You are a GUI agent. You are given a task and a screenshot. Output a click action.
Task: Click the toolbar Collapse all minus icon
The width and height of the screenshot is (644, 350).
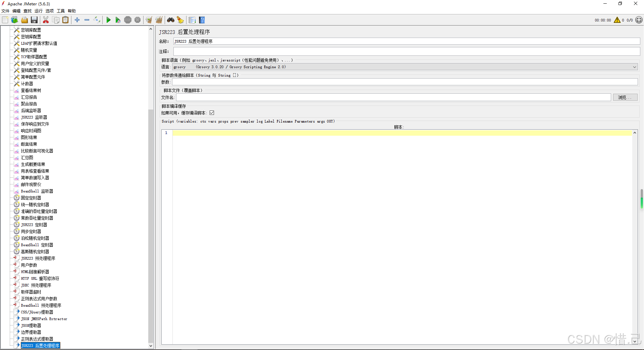[87, 20]
